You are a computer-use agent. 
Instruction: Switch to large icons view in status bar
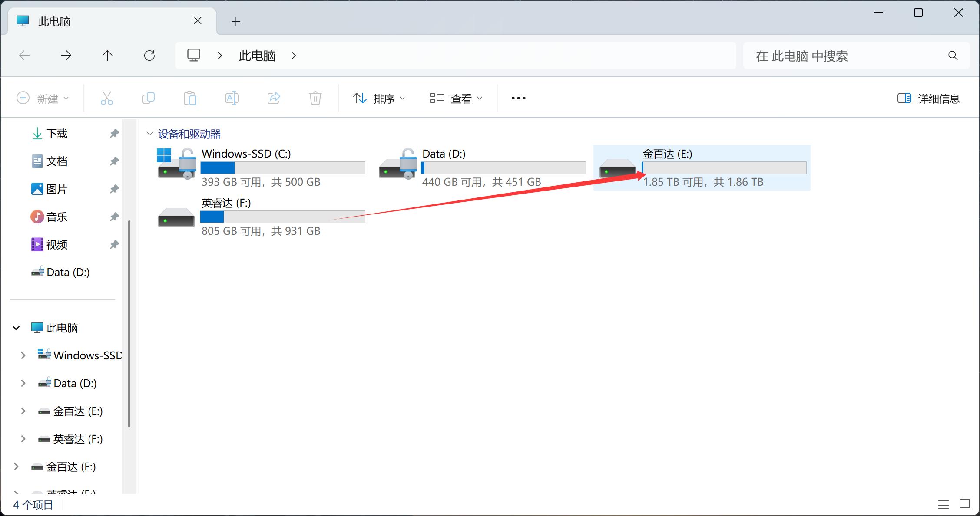click(965, 504)
